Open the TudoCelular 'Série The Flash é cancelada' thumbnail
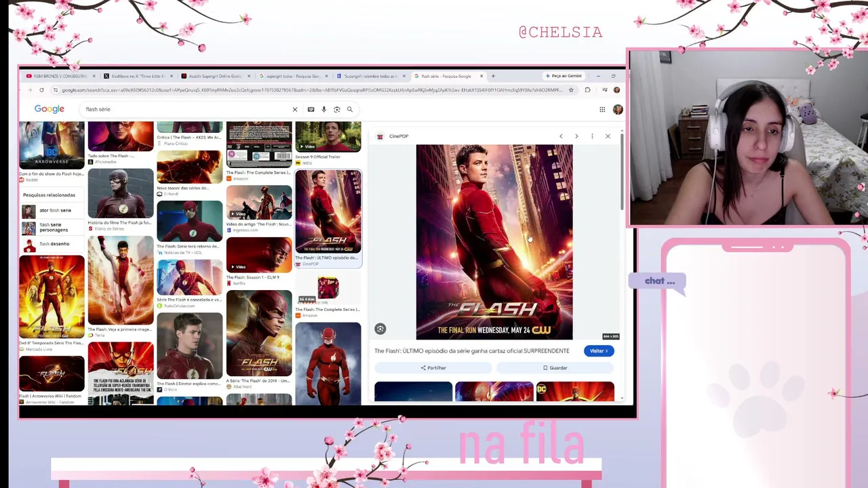 [190, 277]
